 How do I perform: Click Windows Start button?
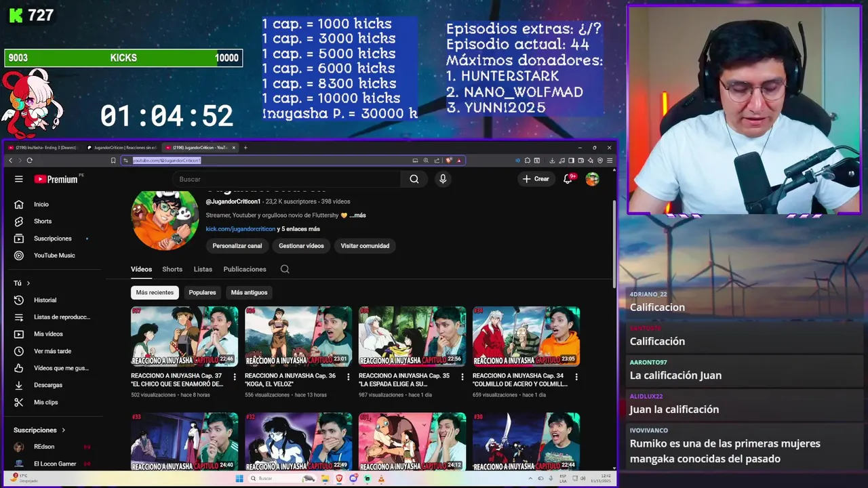tap(239, 478)
